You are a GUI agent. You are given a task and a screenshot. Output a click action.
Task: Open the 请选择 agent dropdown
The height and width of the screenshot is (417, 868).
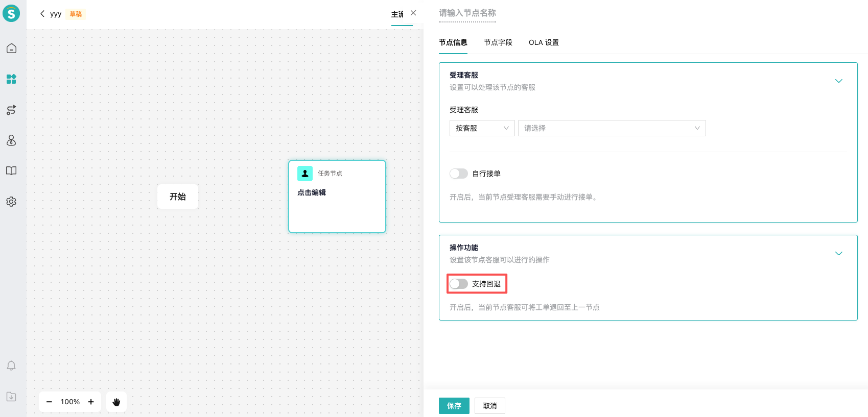click(x=612, y=128)
